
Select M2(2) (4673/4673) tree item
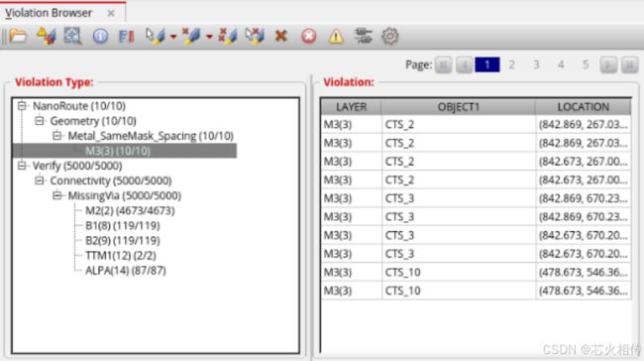[130, 210]
